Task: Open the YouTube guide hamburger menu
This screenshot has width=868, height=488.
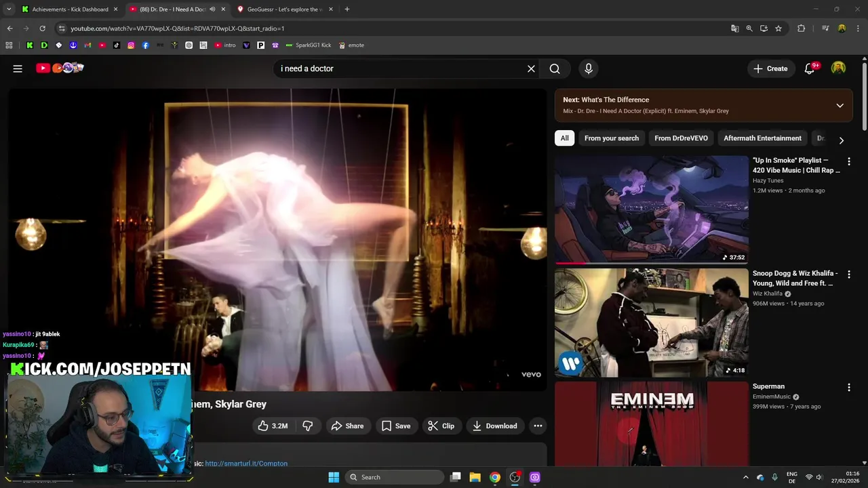Action: click(x=18, y=68)
